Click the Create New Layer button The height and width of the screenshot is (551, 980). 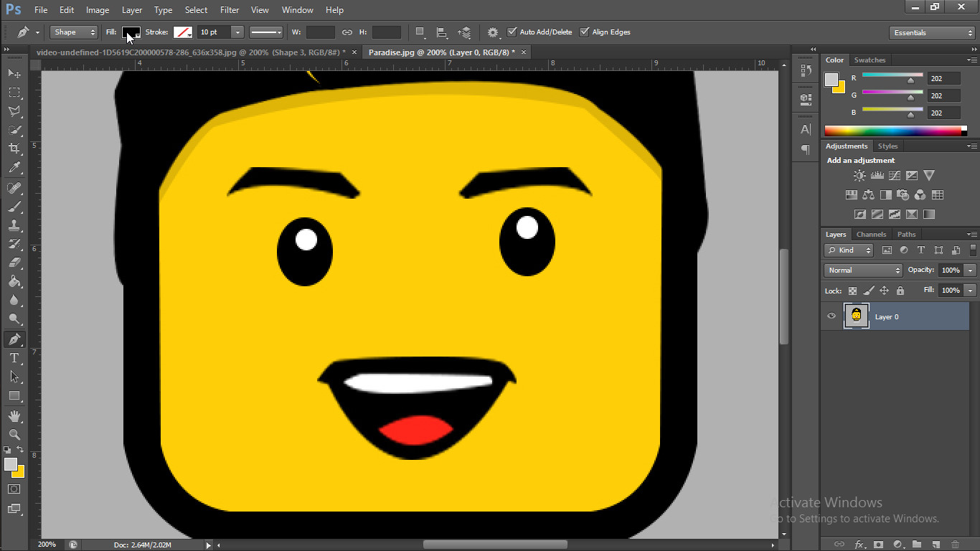(x=936, y=545)
